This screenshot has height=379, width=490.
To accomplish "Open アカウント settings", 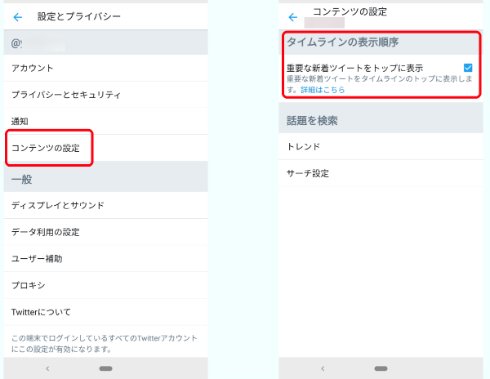I will pyautogui.click(x=106, y=68).
